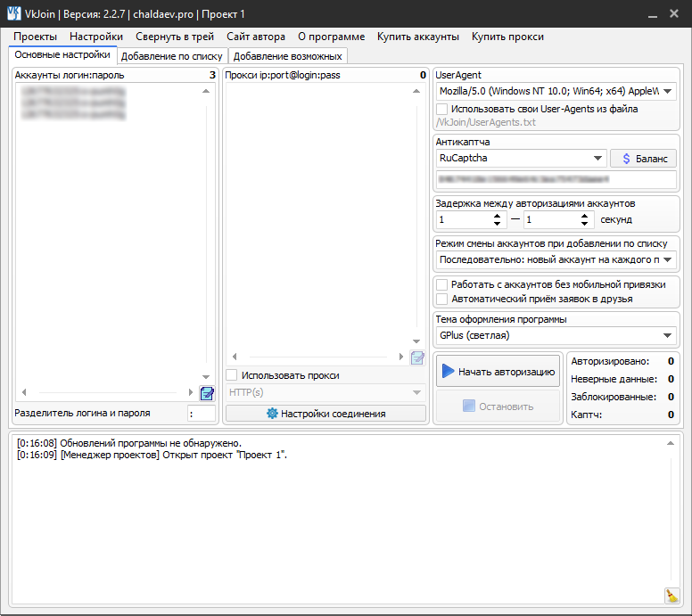Click the broom icon to clear the log

[x=671, y=595]
